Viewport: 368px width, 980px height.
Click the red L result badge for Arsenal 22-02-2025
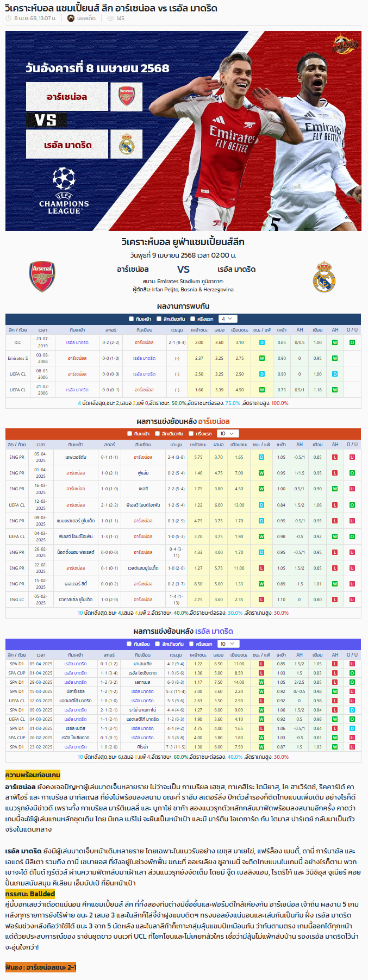261,568
